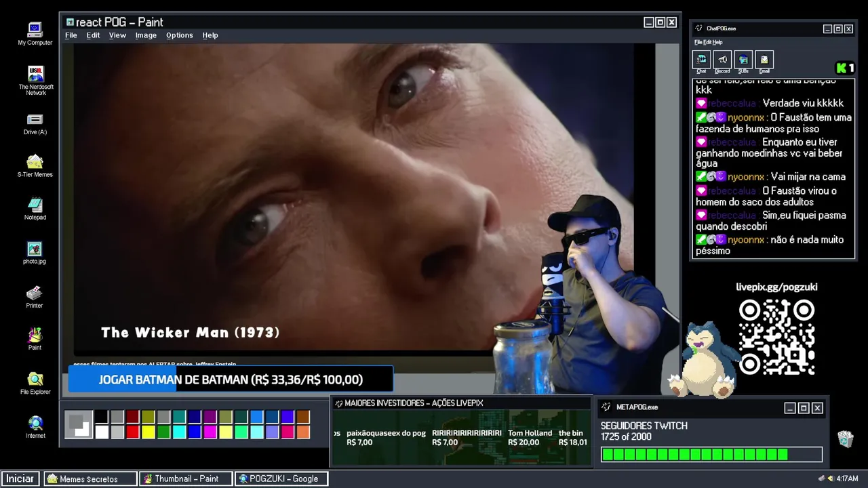Viewport: 868px width, 488px height.
Task: Open the View menu in Paint
Action: [117, 35]
